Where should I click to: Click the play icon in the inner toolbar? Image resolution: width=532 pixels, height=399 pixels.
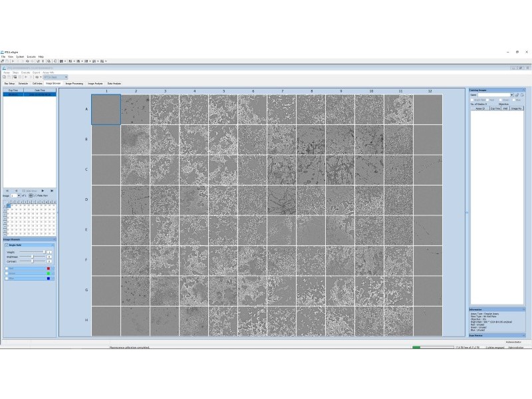[26, 77]
